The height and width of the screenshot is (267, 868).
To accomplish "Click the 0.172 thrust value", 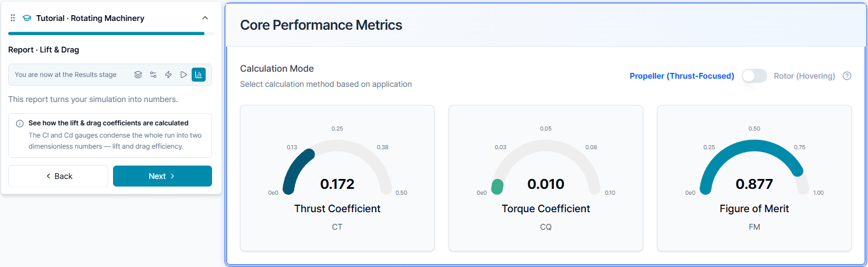I will pos(337,184).
